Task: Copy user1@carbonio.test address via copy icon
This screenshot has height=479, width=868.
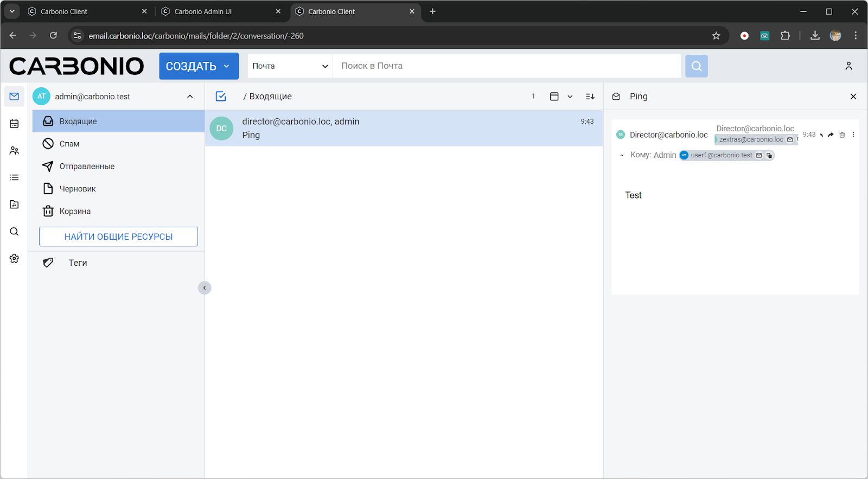Action: (x=769, y=155)
